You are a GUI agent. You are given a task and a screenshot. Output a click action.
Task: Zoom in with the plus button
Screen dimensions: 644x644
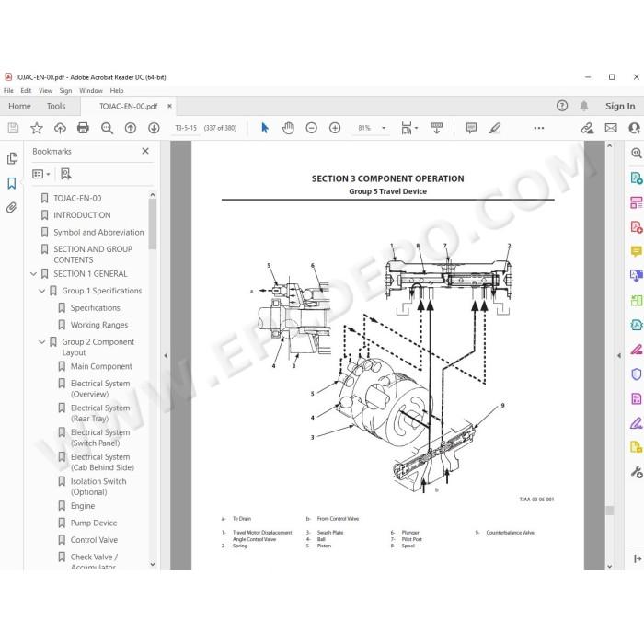click(x=335, y=128)
